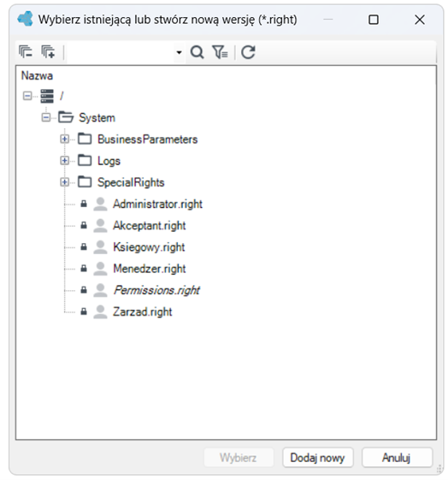Click the user icon of Permissions.right
The width and height of the screenshot is (448, 480).
100,290
